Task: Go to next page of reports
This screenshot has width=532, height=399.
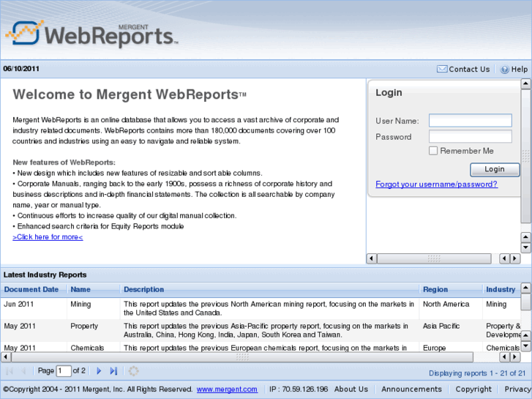Action: click(99, 371)
